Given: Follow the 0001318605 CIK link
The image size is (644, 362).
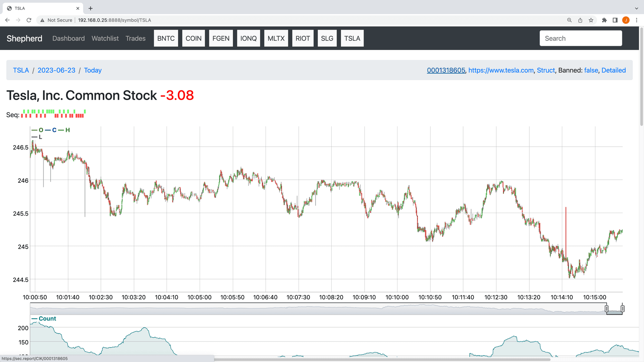Looking at the screenshot, I should pos(446,70).
